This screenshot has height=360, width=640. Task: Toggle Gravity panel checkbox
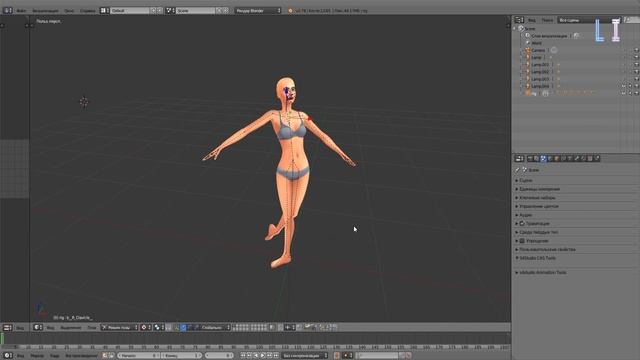tap(522, 224)
